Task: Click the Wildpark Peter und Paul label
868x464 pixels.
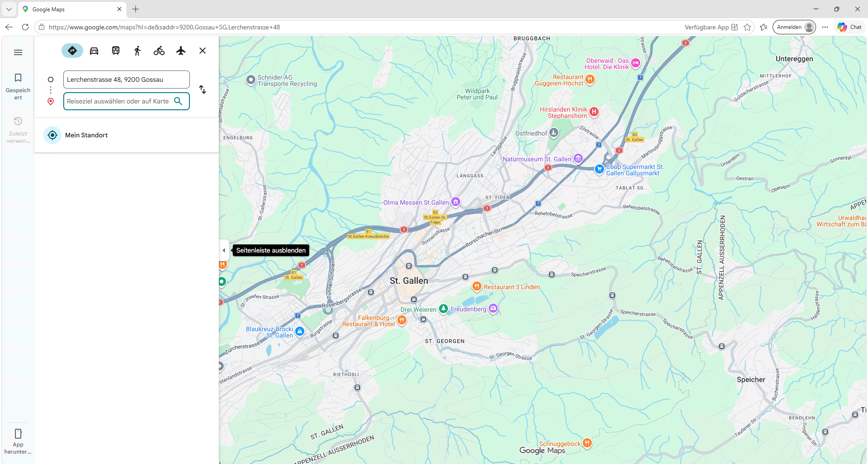Action: click(x=477, y=94)
